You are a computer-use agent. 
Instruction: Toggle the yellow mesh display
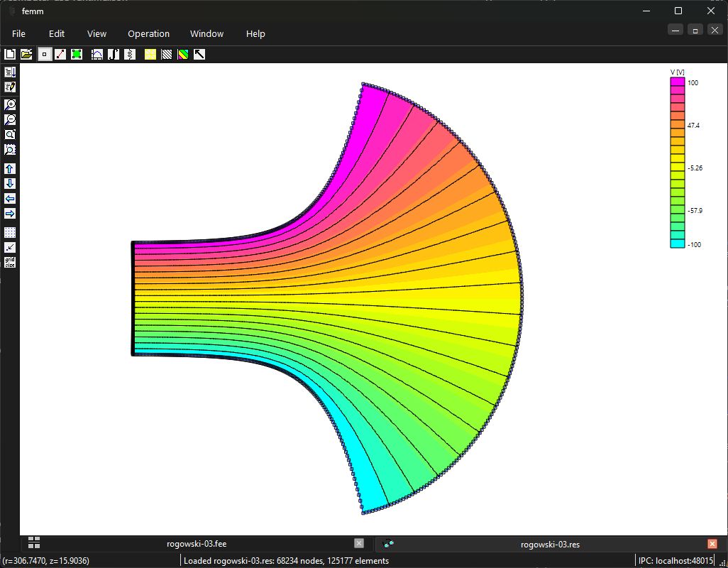tap(150, 55)
